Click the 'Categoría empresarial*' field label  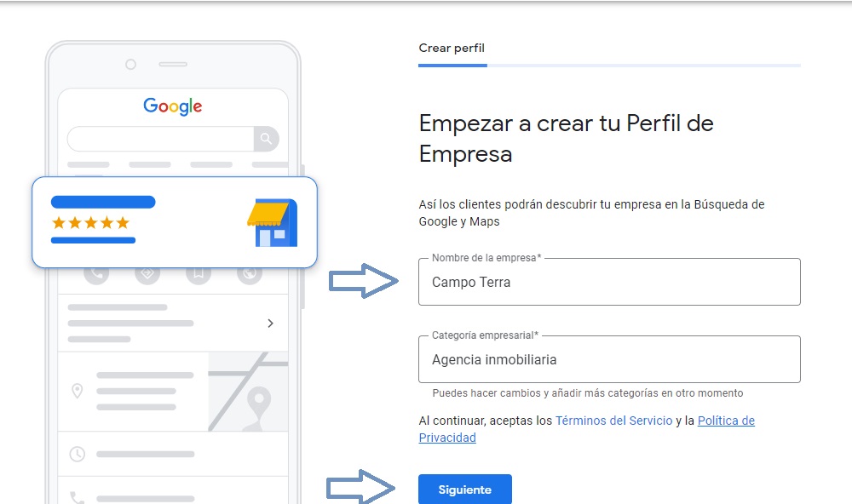486,335
